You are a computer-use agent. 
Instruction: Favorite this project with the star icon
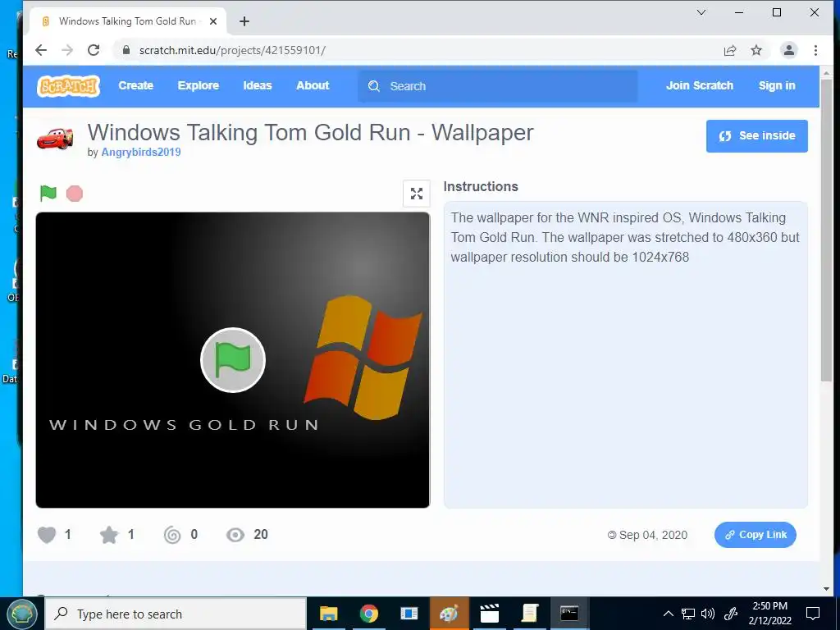109,535
